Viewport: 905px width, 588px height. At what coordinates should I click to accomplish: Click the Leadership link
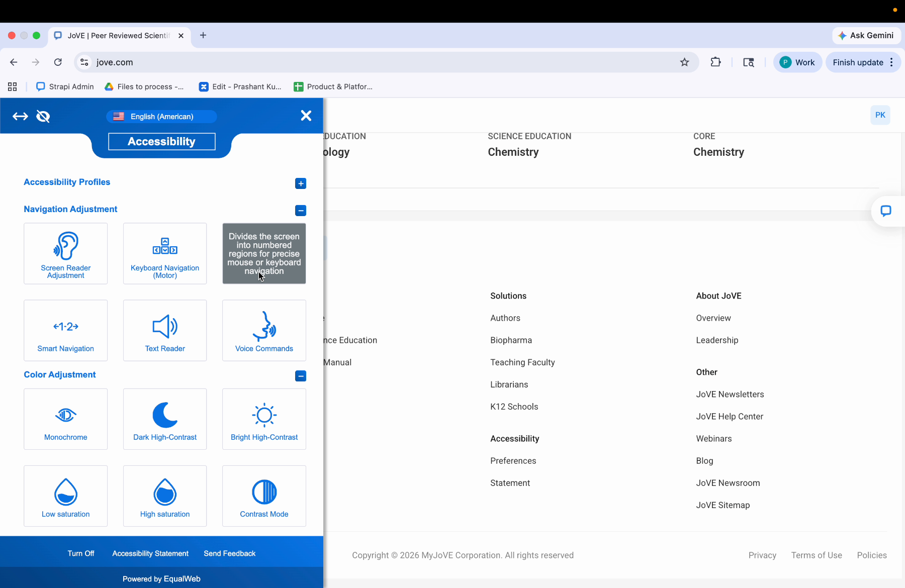click(x=717, y=340)
